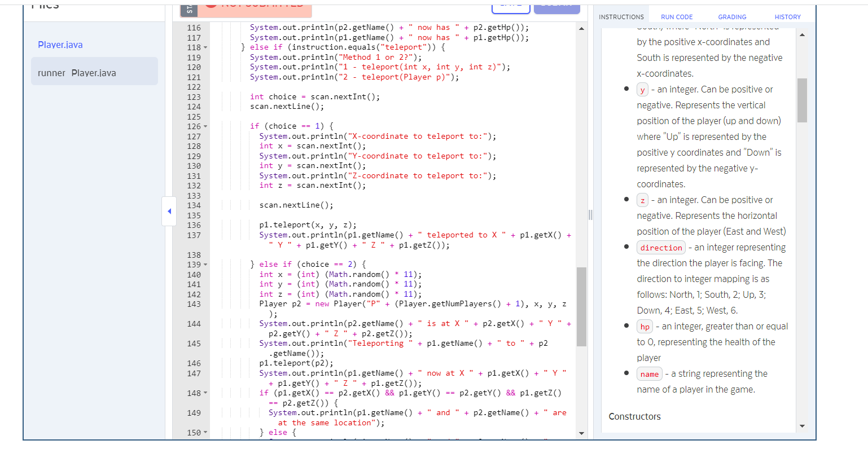Viewport: 868px width, 449px height.
Task: Click the line 'if (choice == 1) {'
Action: point(292,126)
